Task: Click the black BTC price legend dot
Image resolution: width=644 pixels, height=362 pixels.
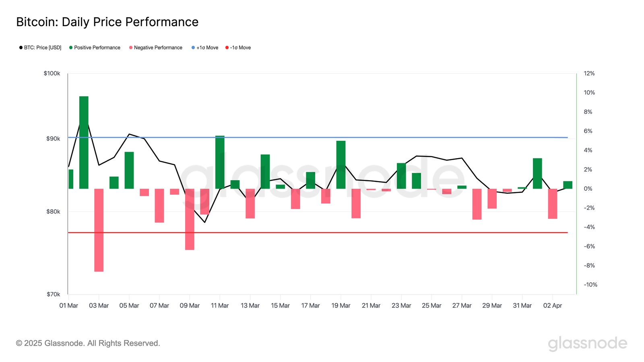Action: point(21,47)
